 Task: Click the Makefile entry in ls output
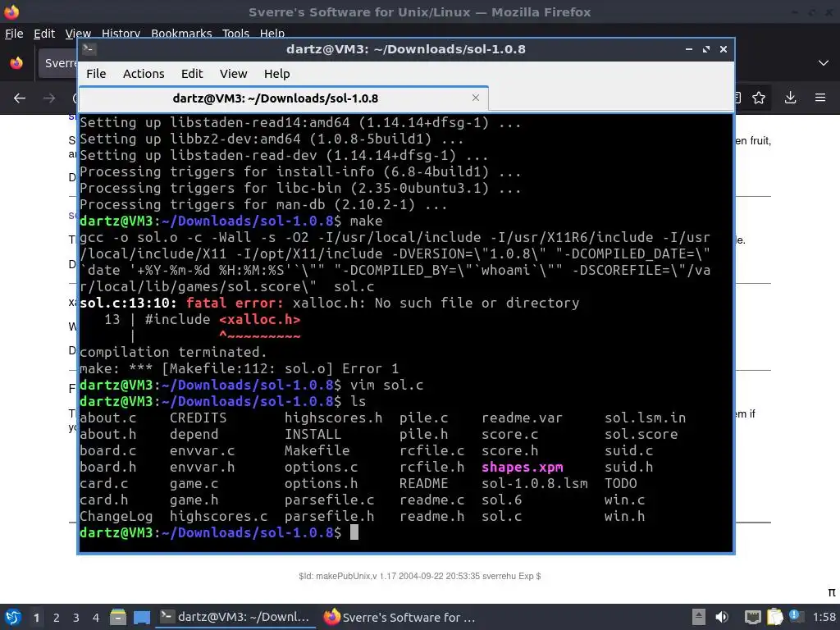pos(317,450)
